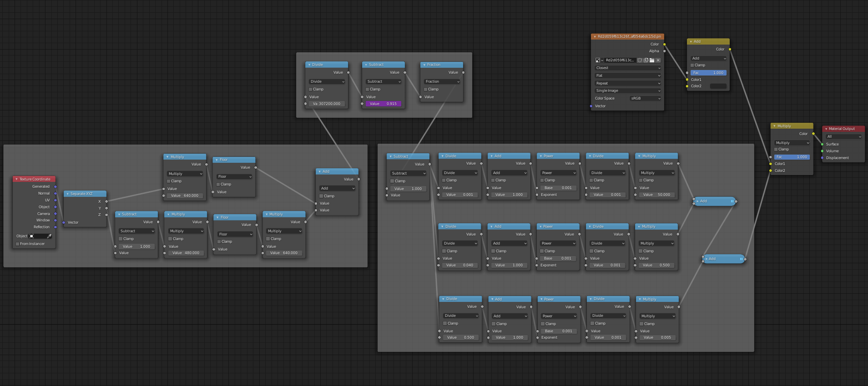Screen dimensions: 868x386
Task: Click Color1 socket on yellow Multiply node
Action: click(x=770, y=164)
